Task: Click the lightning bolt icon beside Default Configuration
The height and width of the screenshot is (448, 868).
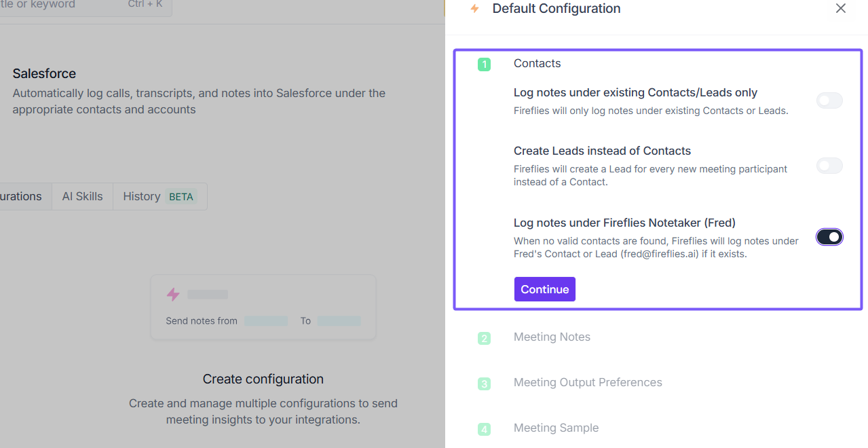Action: [474, 9]
